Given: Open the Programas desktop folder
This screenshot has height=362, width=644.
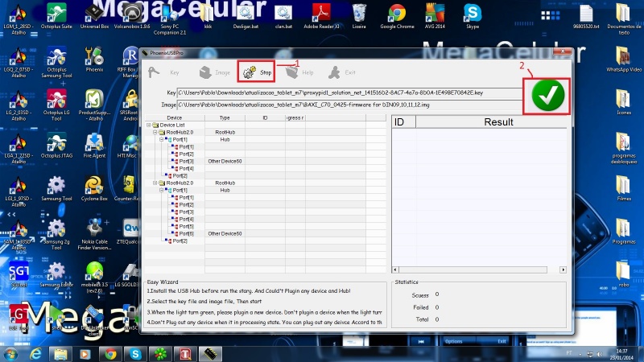Looking at the screenshot, I should pyautogui.click(x=623, y=232).
